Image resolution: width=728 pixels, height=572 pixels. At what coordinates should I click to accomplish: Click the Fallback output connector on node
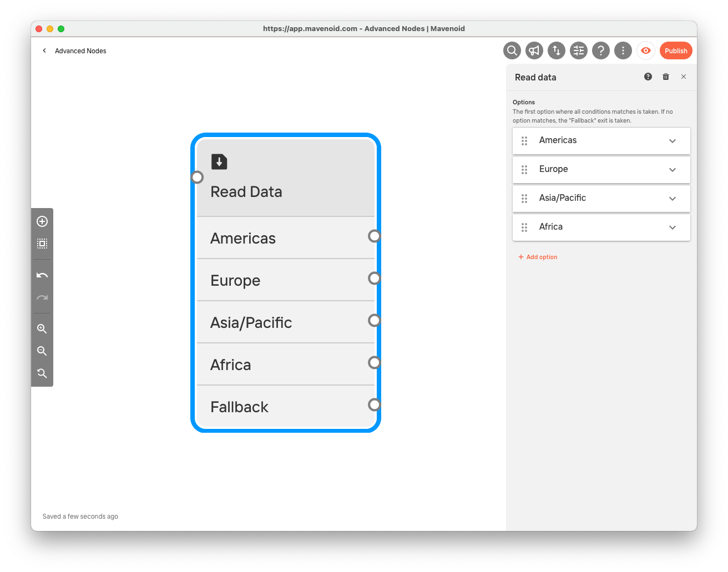click(375, 404)
